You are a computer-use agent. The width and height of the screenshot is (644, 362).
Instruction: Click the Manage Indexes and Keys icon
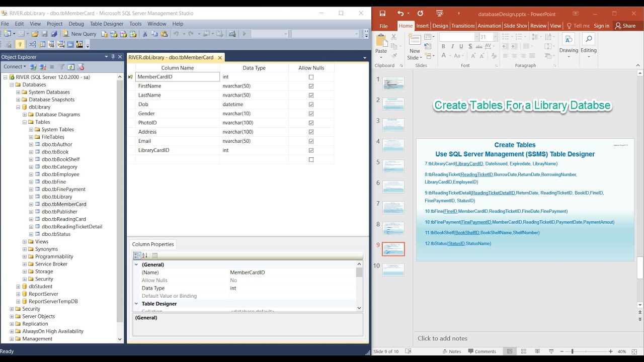(x=42, y=45)
